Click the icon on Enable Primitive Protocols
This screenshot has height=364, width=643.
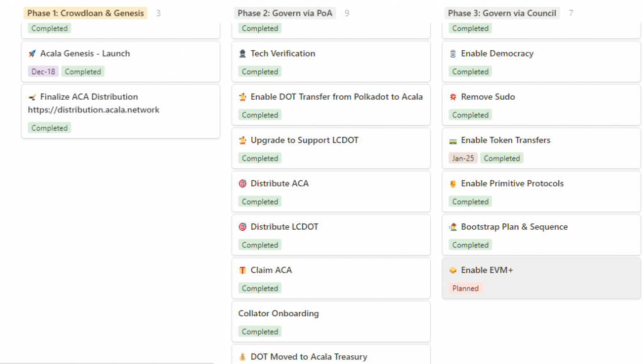(x=453, y=184)
